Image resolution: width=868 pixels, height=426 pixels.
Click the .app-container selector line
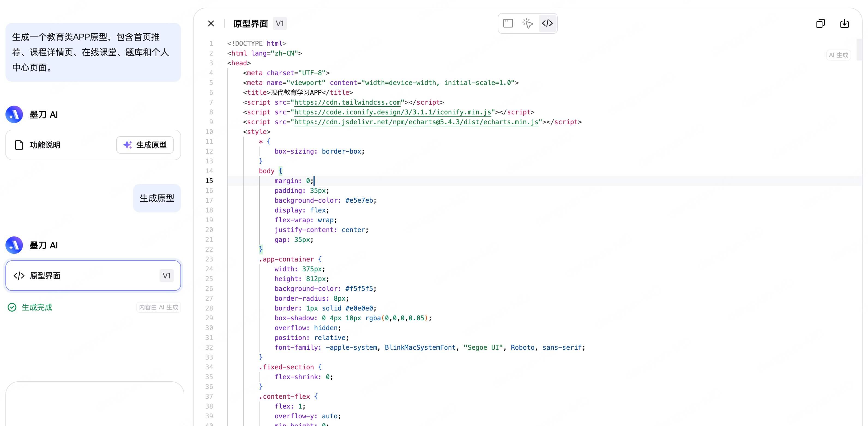coord(290,259)
